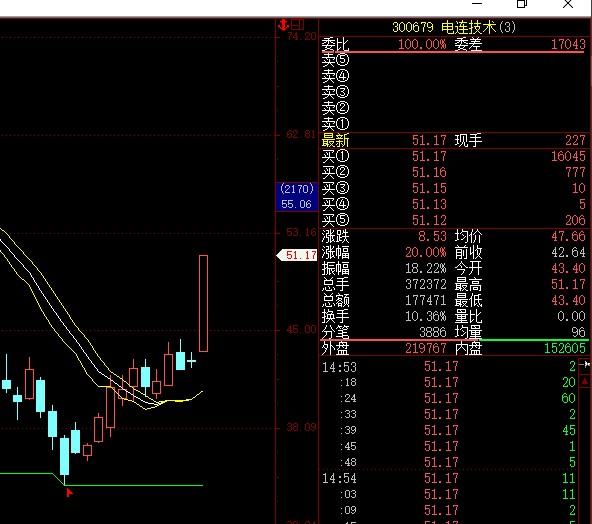Select the 14:54 tick timestamp
Screen dimensions: 592x524
(339, 478)
